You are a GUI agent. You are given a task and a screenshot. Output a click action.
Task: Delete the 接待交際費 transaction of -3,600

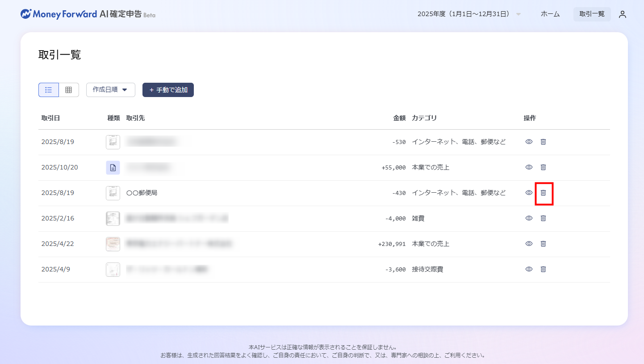544,269
